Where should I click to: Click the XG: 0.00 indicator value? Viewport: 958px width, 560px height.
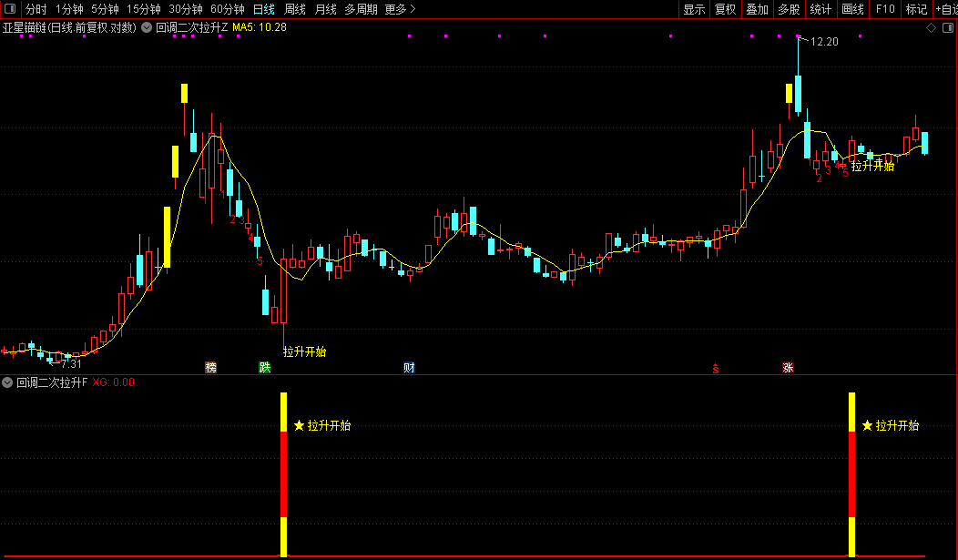[114, 382]
